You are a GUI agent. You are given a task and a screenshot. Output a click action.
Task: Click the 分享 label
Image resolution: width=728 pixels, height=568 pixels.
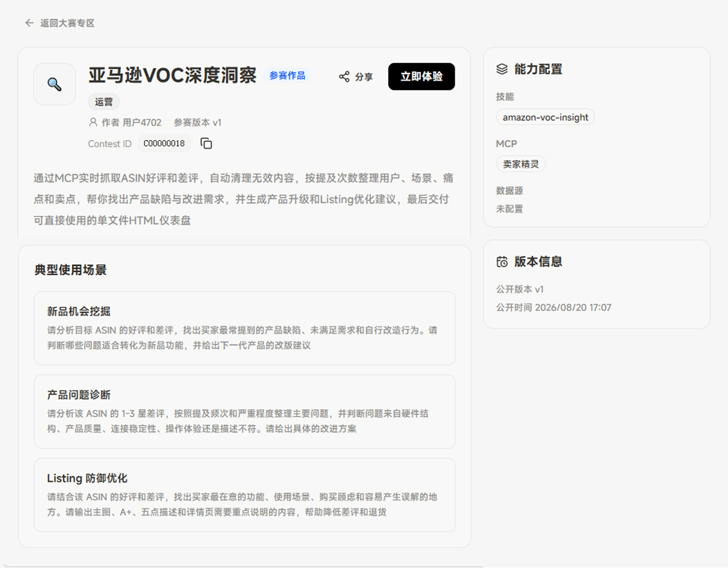tap(364, 77)
